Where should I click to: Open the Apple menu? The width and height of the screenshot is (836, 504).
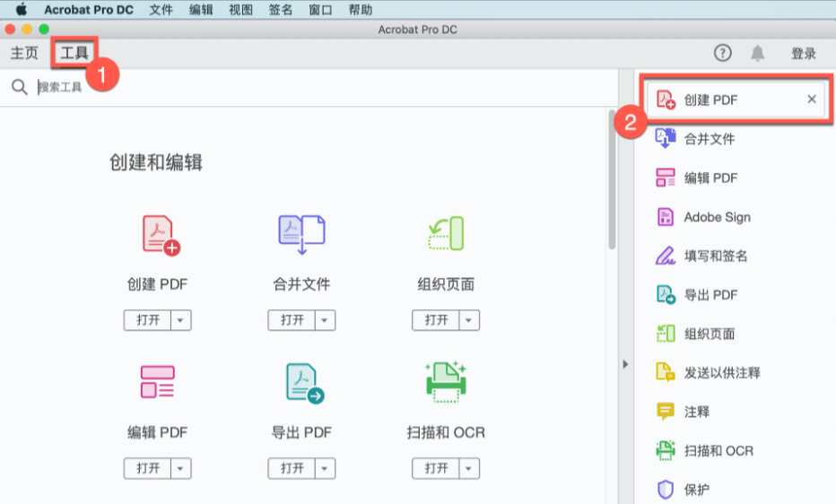pyautogui.click(x=22, y=9)
